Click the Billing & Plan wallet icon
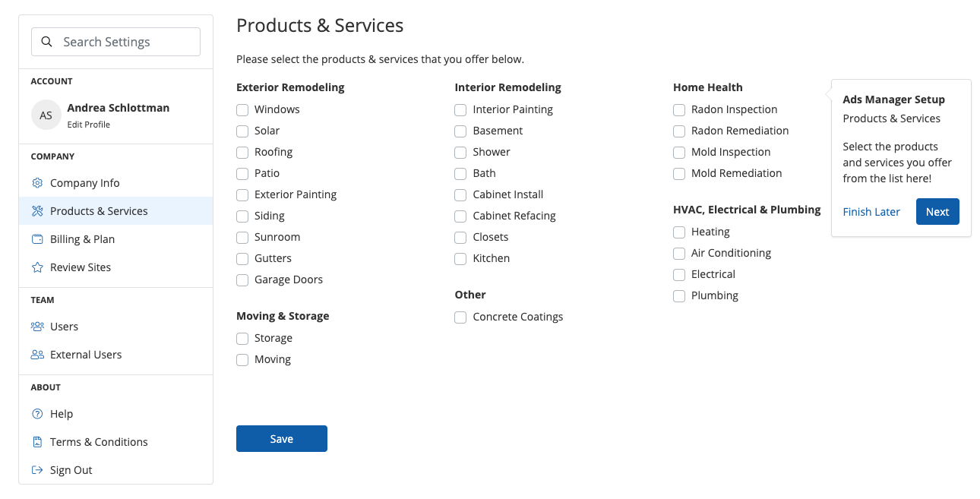The image size is (980, 499). (37, 239)
